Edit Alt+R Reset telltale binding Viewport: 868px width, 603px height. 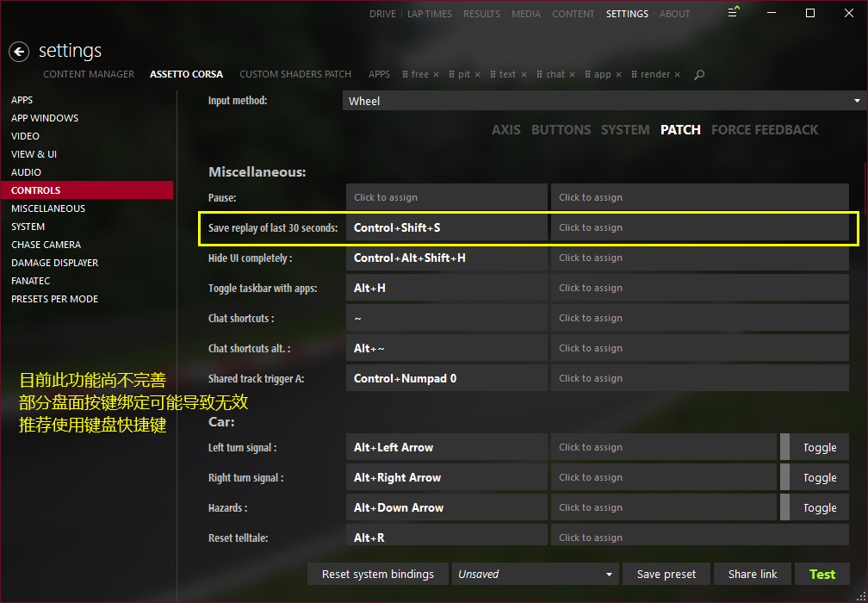point(447,535)
